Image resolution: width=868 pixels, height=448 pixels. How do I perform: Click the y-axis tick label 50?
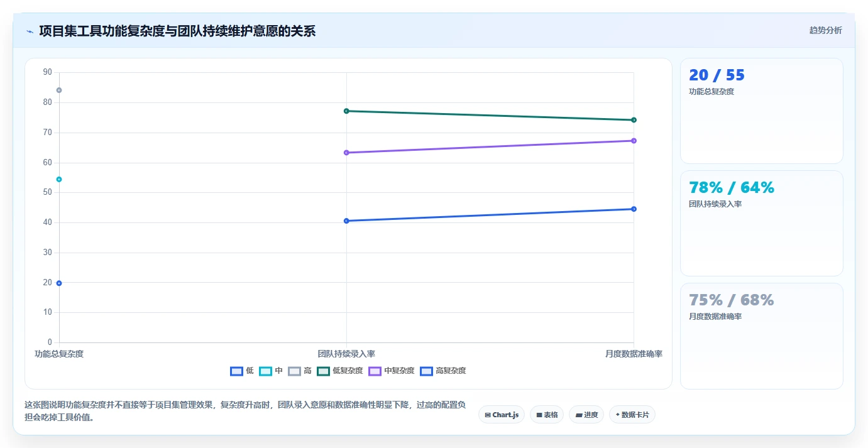click(48, 192)
